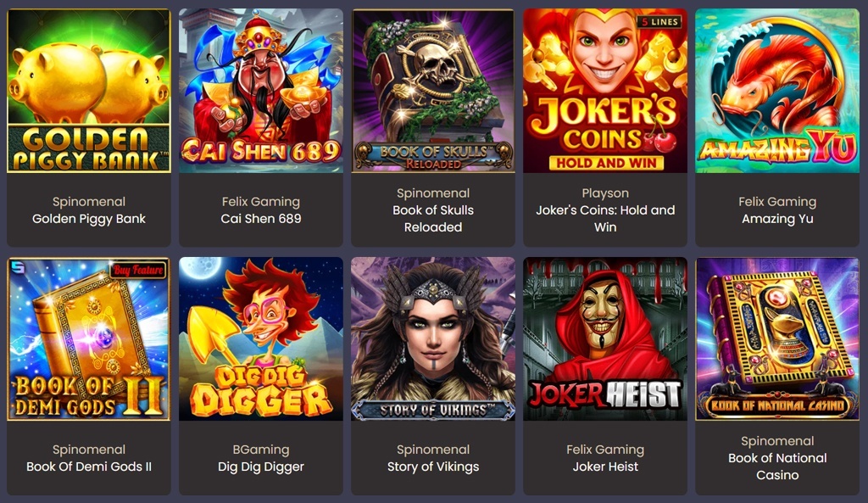The height and width of the screenshot is (503, 868).
Task: Select the Playson provider label
Action: (605, 193)
